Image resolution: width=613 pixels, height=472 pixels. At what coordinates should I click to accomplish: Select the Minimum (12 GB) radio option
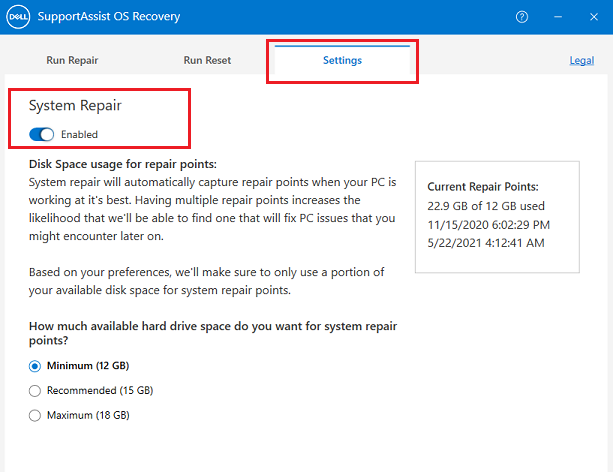tap(35, 366)
